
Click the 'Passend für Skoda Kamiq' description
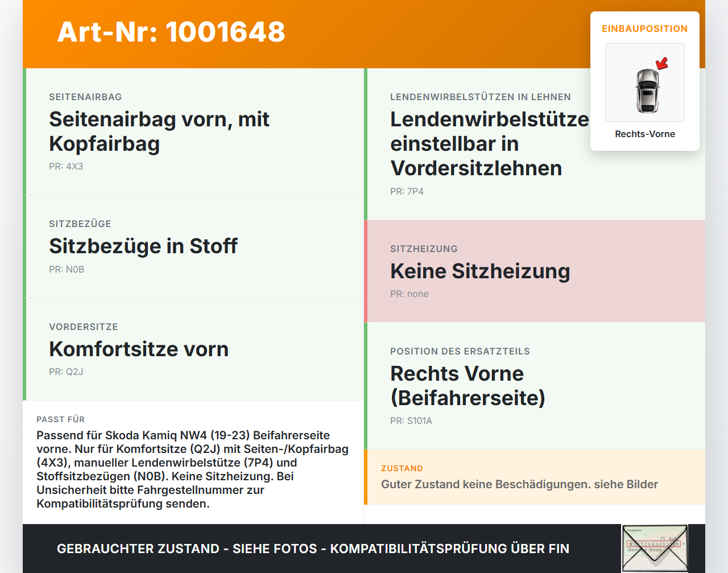(193, 469)
